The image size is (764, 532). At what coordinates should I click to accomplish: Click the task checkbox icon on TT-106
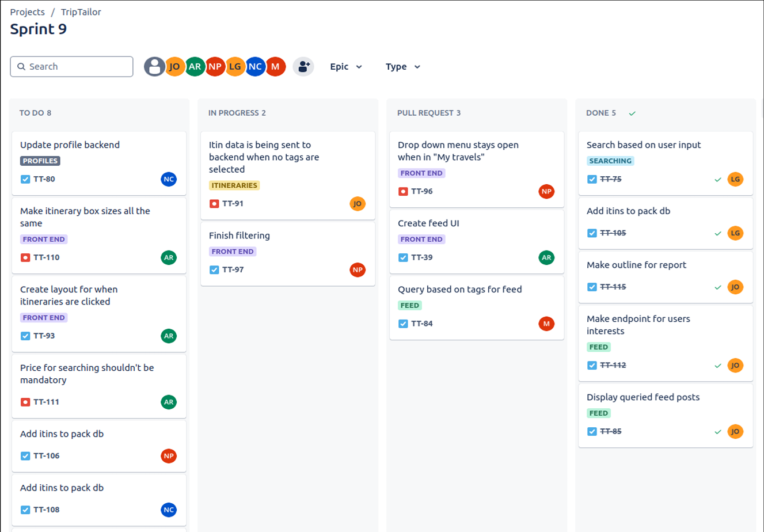[25, 456]
